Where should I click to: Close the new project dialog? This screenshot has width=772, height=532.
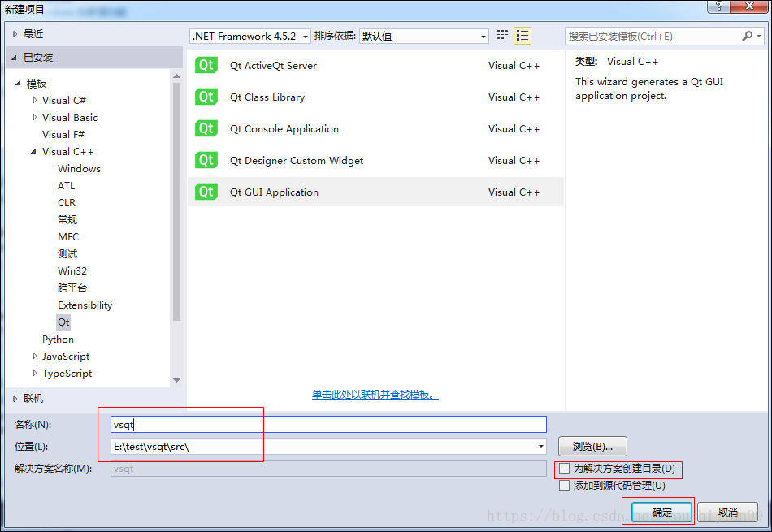click(x=749, y=6)
